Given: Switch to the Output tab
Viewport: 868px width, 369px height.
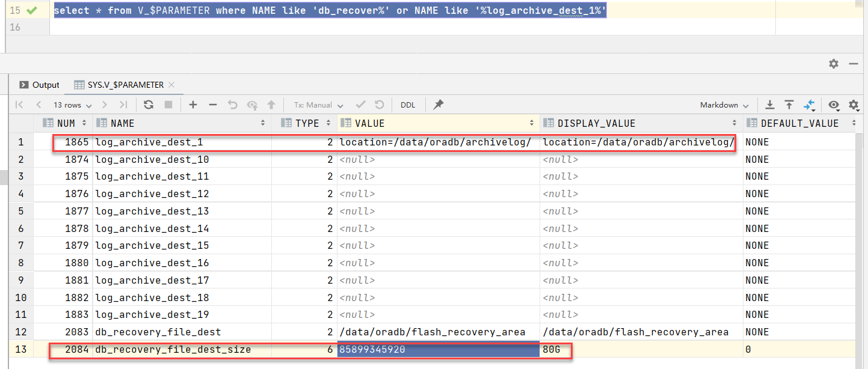Looking at the screenshot, I should coord(40,85).
